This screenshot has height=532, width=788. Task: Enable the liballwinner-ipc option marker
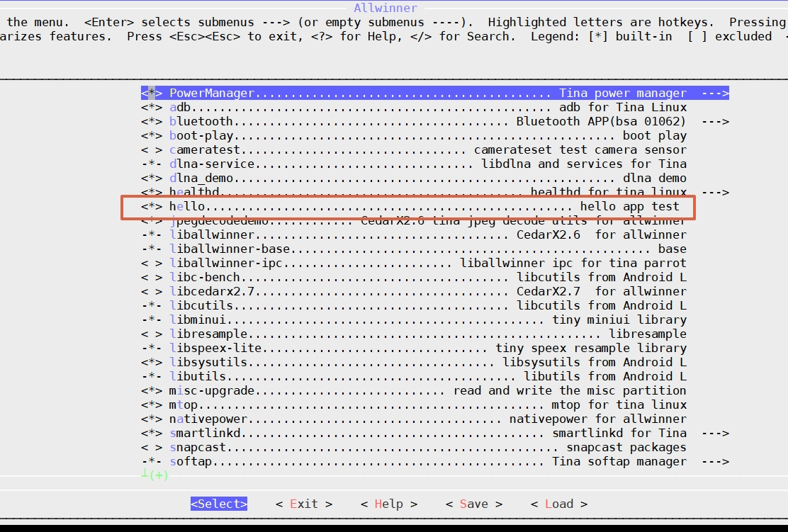[151, 264]
